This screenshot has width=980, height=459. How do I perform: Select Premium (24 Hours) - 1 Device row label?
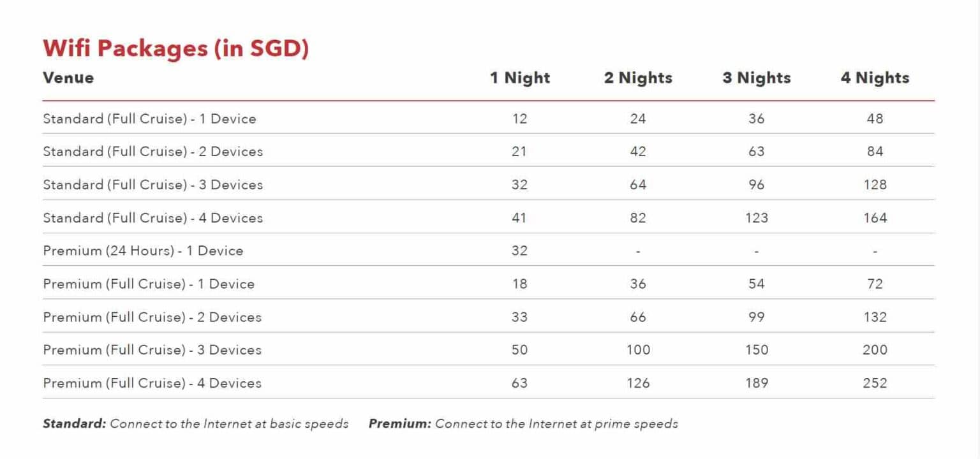(x=143, y=251)
